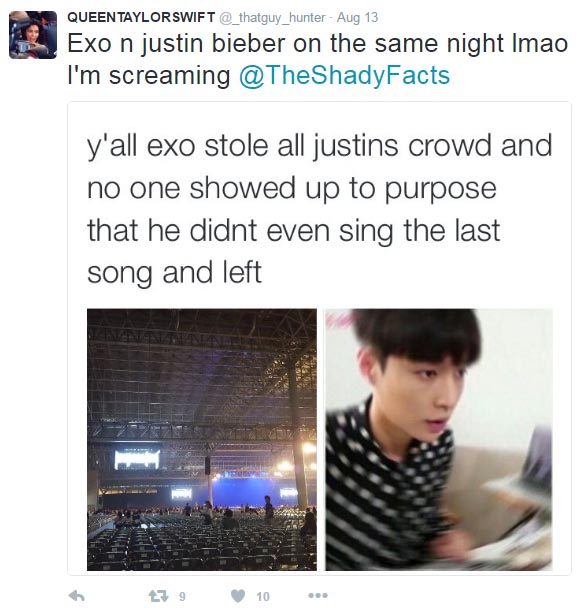Open the QUEENTAYLORSWIFT profile avatar
Image resolution: width=578 pixels, height=612 pixels.
click(33, 35)
